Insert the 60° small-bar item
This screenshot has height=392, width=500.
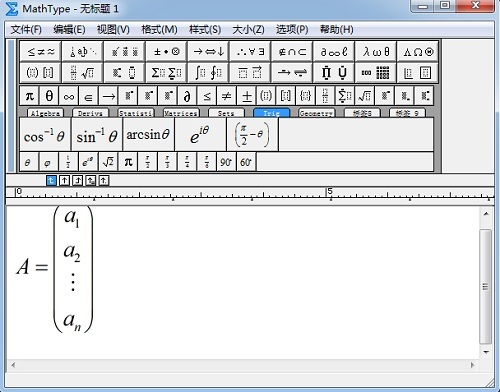click(x=246, y=162)
